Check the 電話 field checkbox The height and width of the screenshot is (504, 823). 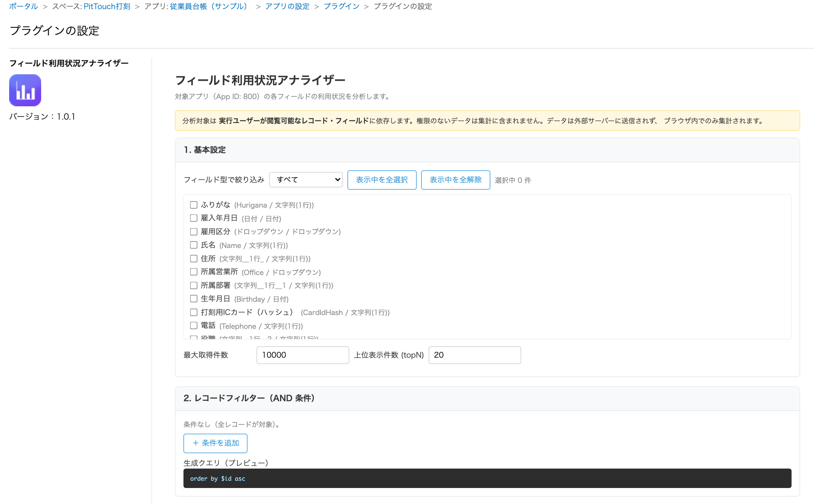tap(194, 326)
